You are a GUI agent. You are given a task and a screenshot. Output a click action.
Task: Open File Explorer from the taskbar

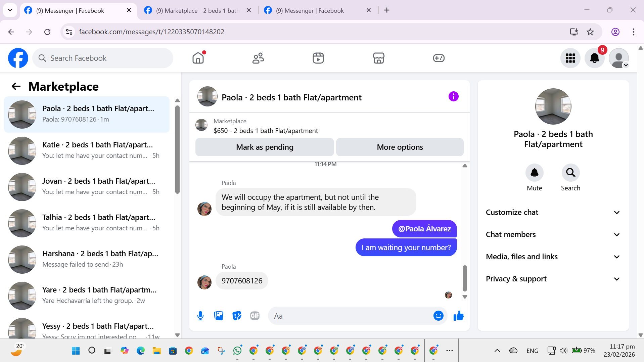tap(157, 351)
